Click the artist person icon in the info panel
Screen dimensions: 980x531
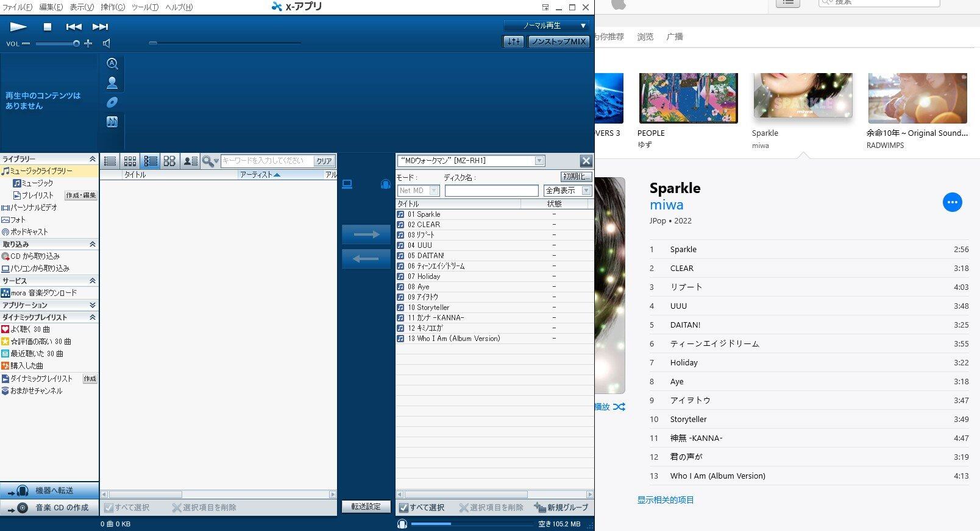point(112,83)
